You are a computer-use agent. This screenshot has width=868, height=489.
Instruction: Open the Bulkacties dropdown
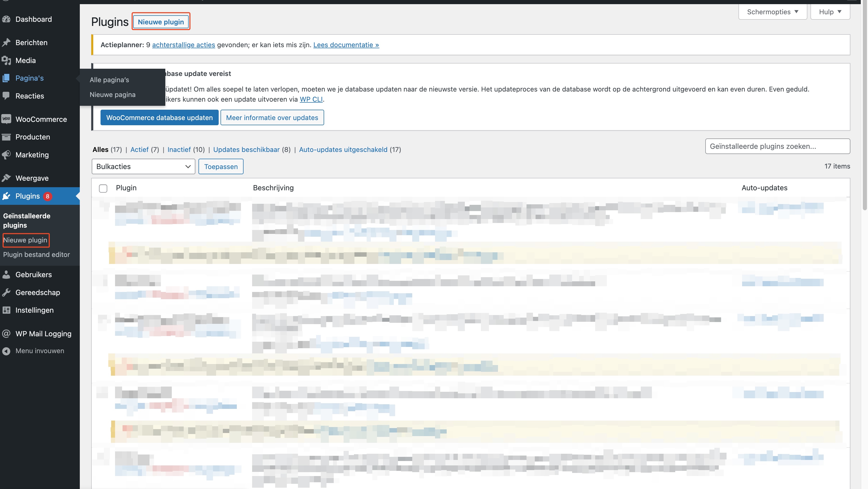(143, 167)
